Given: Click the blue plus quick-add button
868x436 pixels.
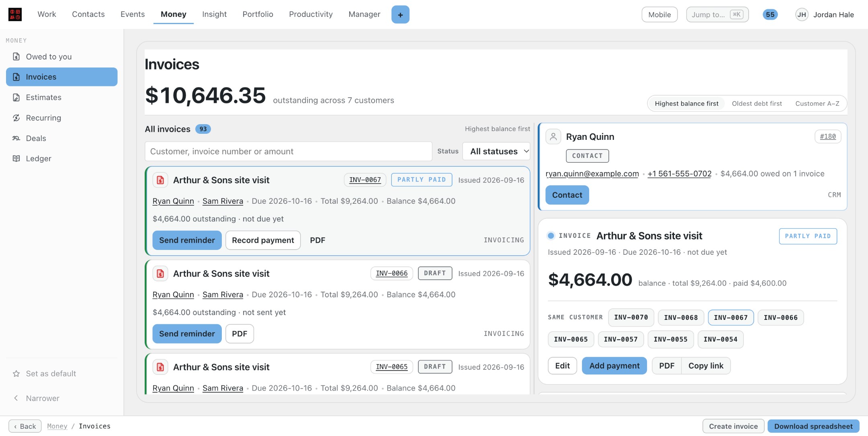Looking at the screenshot, I should point(400,14).
